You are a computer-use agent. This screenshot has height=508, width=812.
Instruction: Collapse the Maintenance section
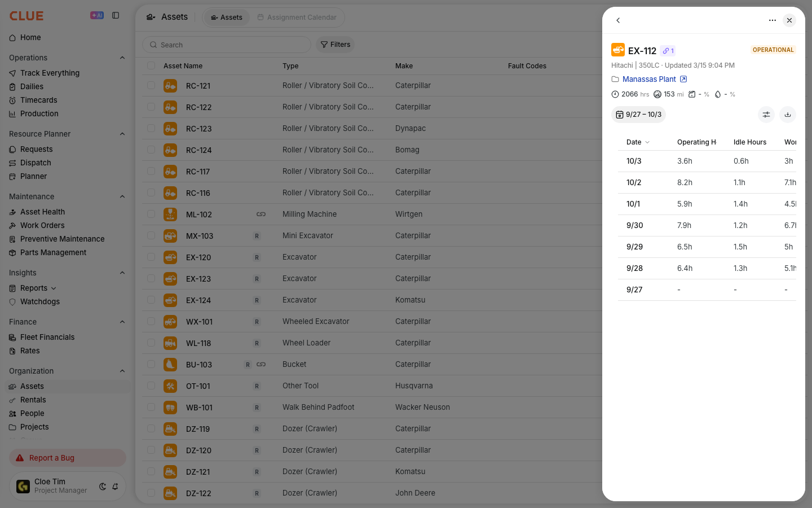click(x=122, y=196)
